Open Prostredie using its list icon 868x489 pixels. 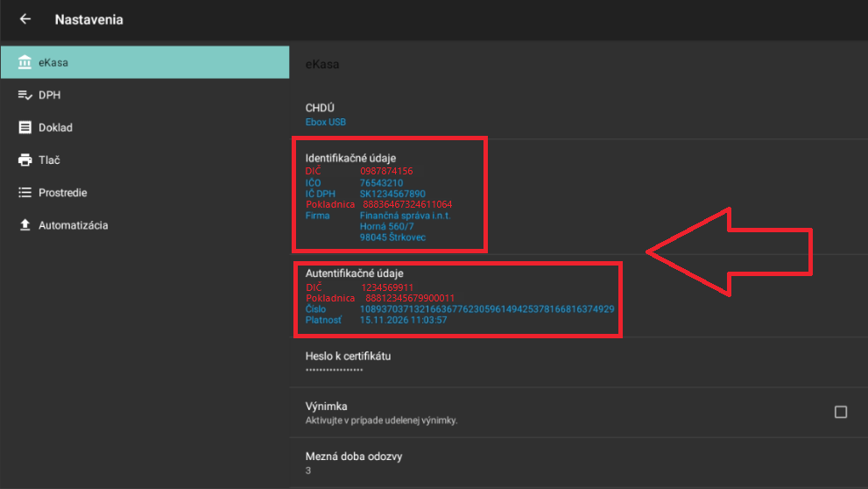(25, 193)
